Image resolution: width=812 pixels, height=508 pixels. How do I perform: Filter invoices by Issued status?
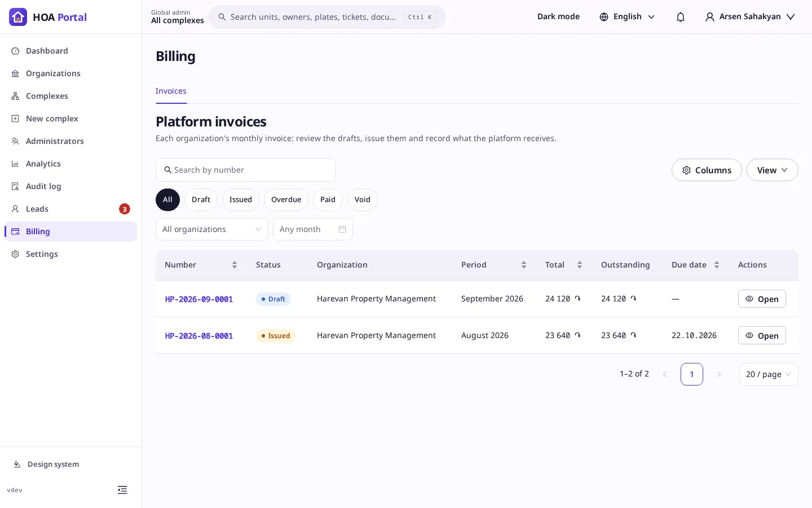pyautogui.click(x=241, y=200)
